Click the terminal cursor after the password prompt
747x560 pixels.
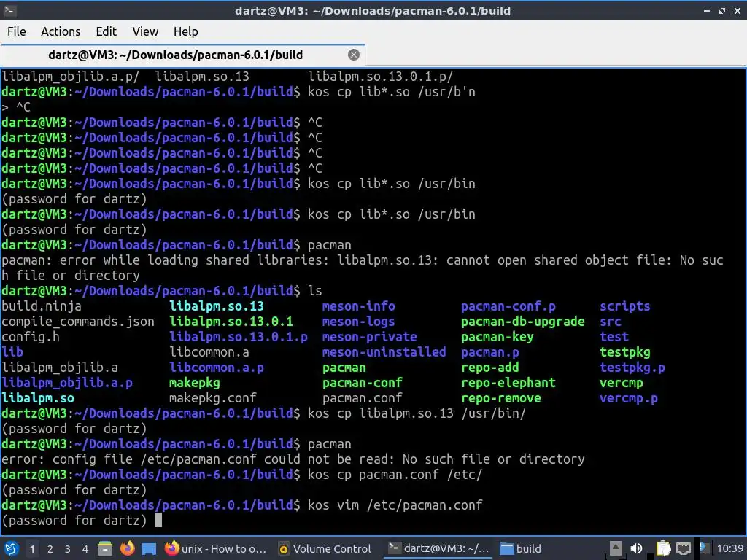click(x=158, y=520)
